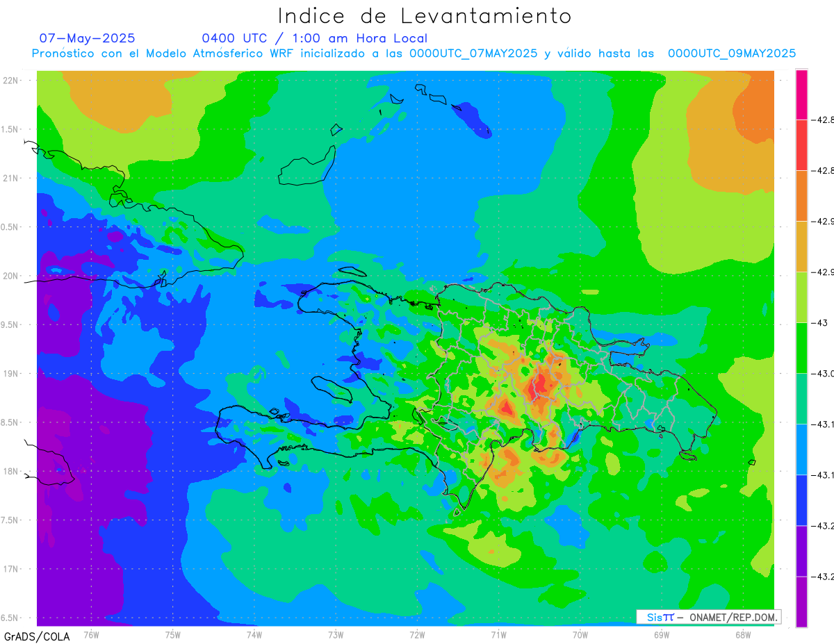This screenshot has height=644, width=834.
Task: Click the royal blue color bar segment
Action: [801, 500]
